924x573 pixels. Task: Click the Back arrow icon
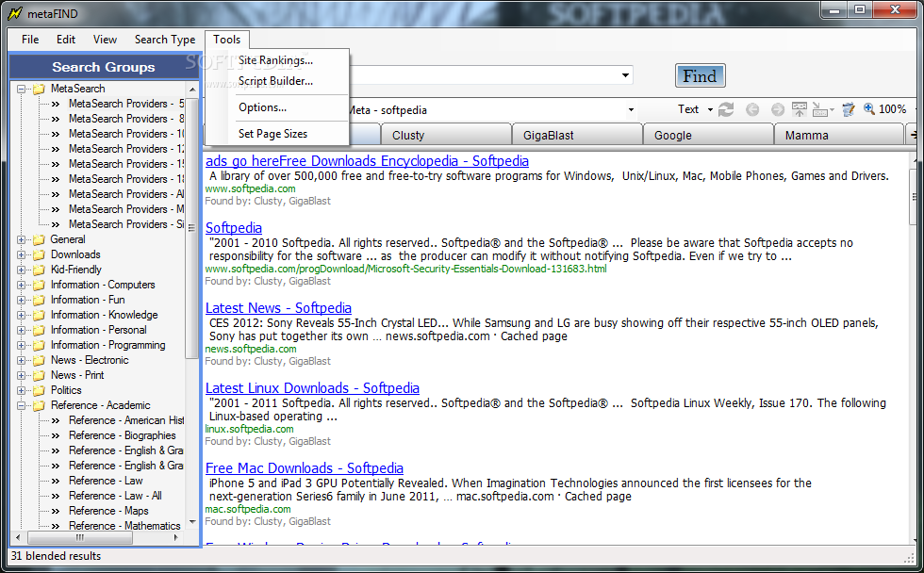pos(752,109)
